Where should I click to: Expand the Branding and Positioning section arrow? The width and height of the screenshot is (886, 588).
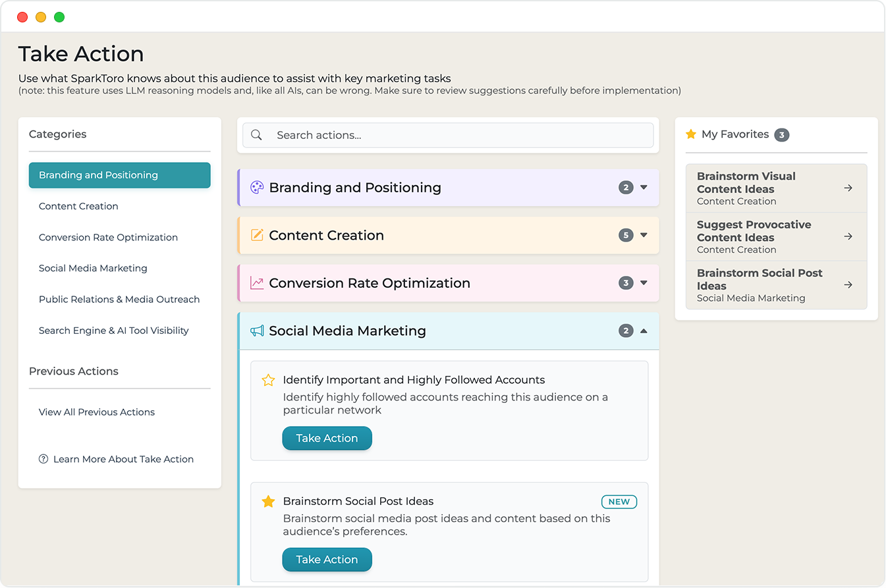point(644,188)
